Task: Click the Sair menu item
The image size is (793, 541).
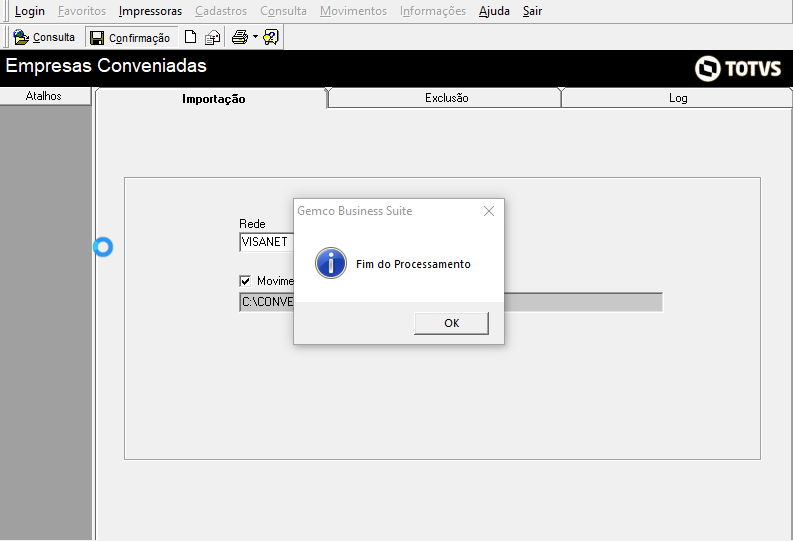Action: 532,11
